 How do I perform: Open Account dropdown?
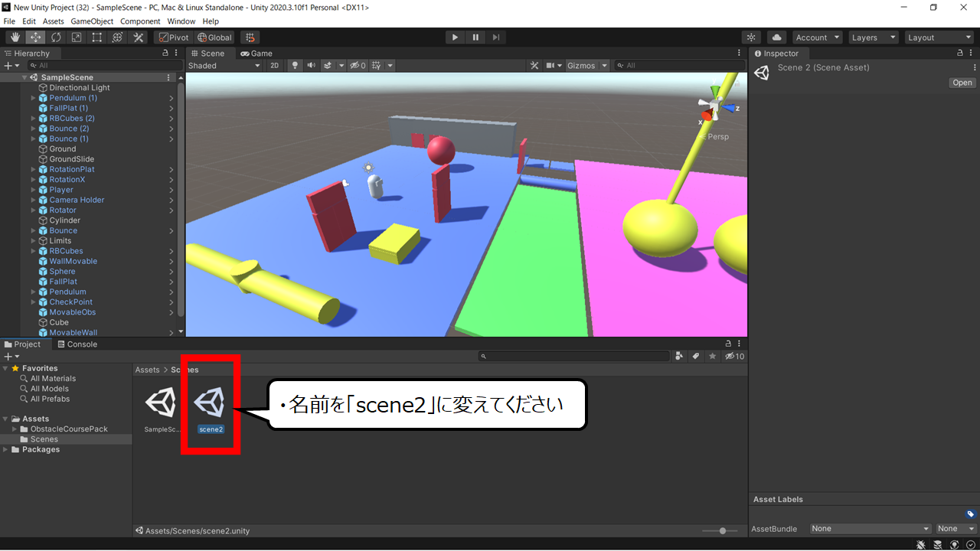point(817,37)
